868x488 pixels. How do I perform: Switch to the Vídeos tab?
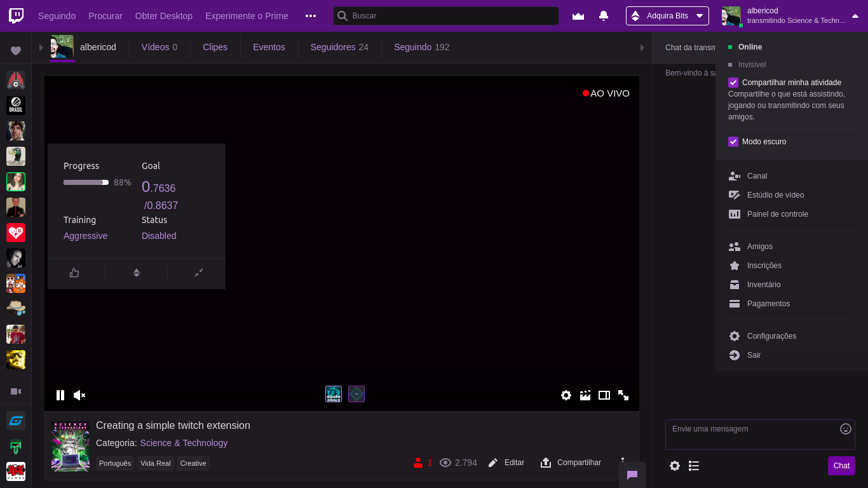click(x=159, y=47)
